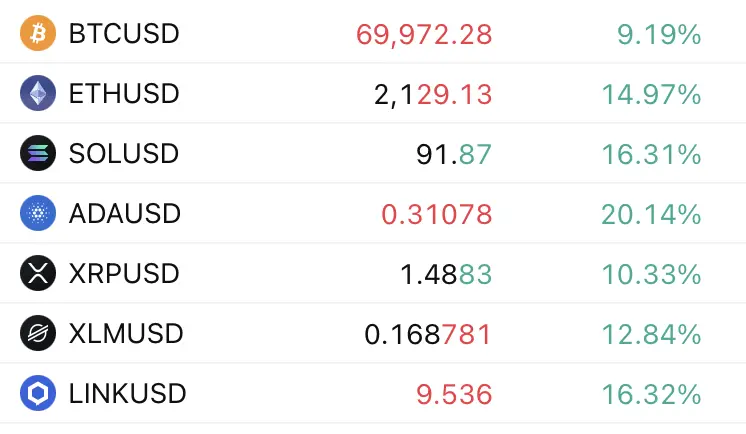This screenshot has width=746, height=434.
Task: Choose the XLMUSD symbol name
Action: tap(126, 334)
